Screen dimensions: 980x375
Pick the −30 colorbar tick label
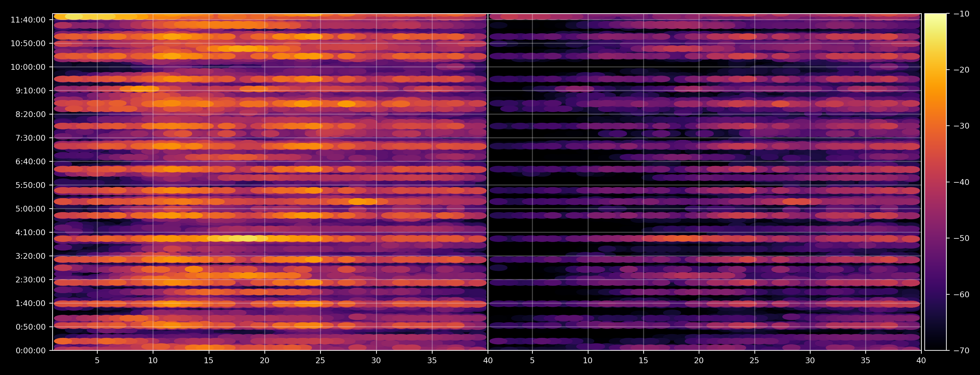point(962,126)
